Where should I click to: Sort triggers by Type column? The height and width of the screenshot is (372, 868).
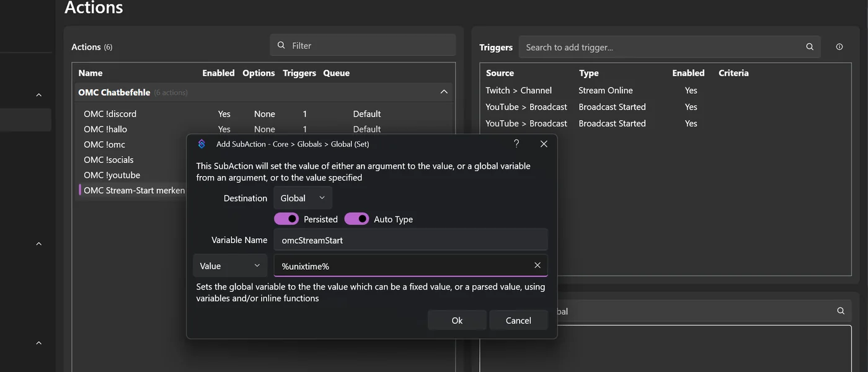589,73
